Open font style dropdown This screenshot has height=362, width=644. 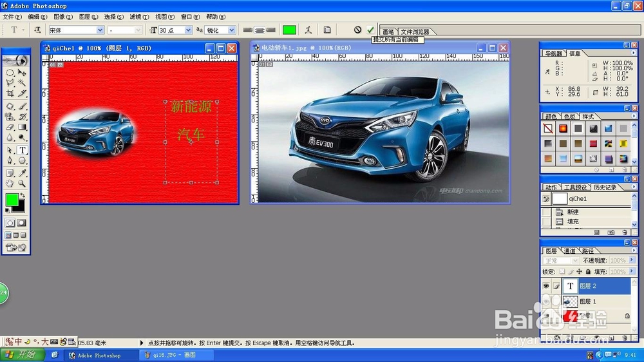(138, 30)
